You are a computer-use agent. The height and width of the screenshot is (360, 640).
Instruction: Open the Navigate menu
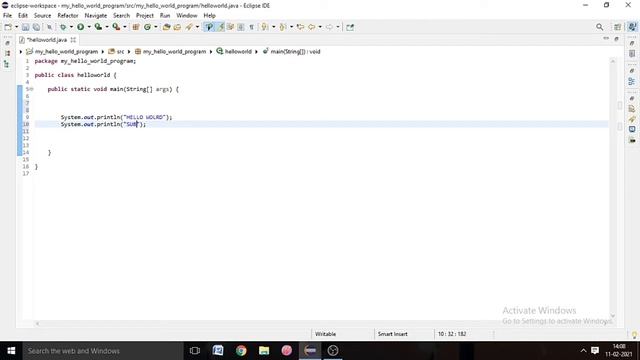[x=96, y=16]
